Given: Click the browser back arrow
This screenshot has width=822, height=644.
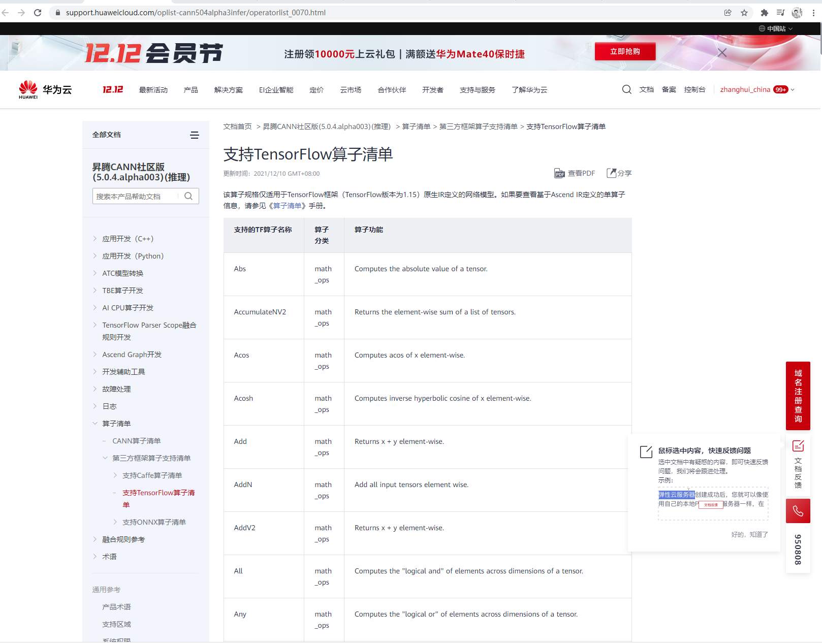Looking at the screenshot, I should pos(6,13).
